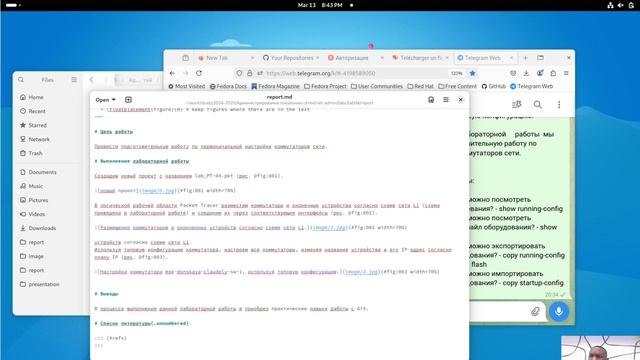
Task: Open Fedora Docs bookmark
Action: tap(228, 86)
